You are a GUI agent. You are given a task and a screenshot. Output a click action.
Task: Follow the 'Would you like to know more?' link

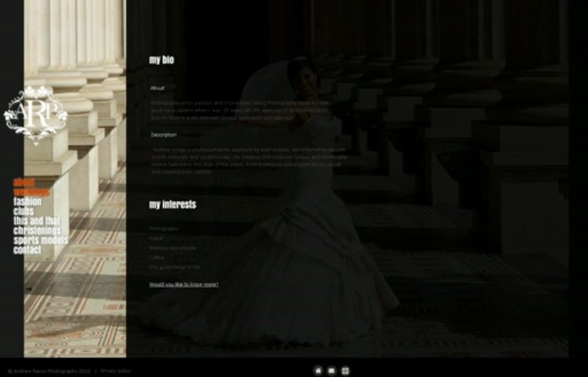tap(184, 285)
